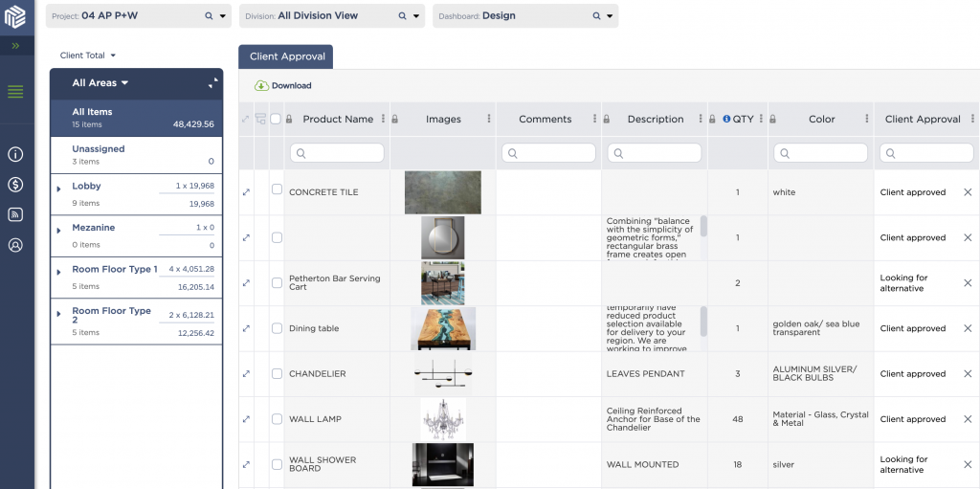Click the Download button
This screenshot has height=489, width=980.
[283, 86]
